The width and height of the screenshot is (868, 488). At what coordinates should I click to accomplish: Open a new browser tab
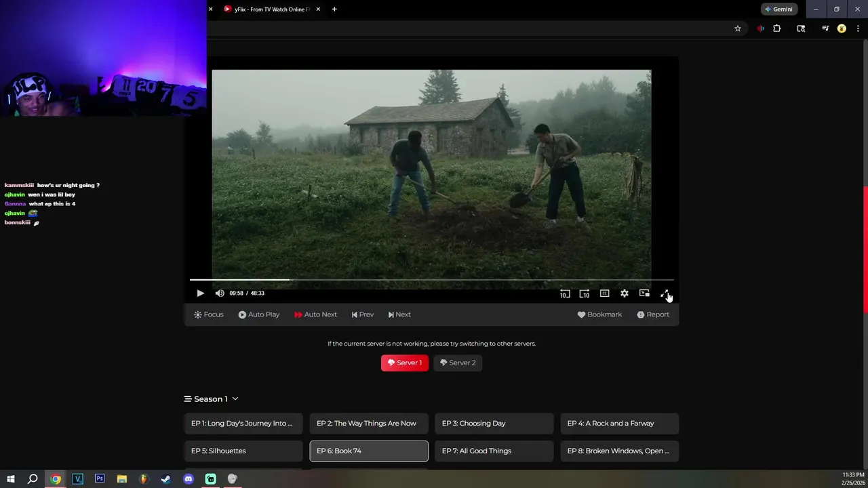tap(334, 9)
